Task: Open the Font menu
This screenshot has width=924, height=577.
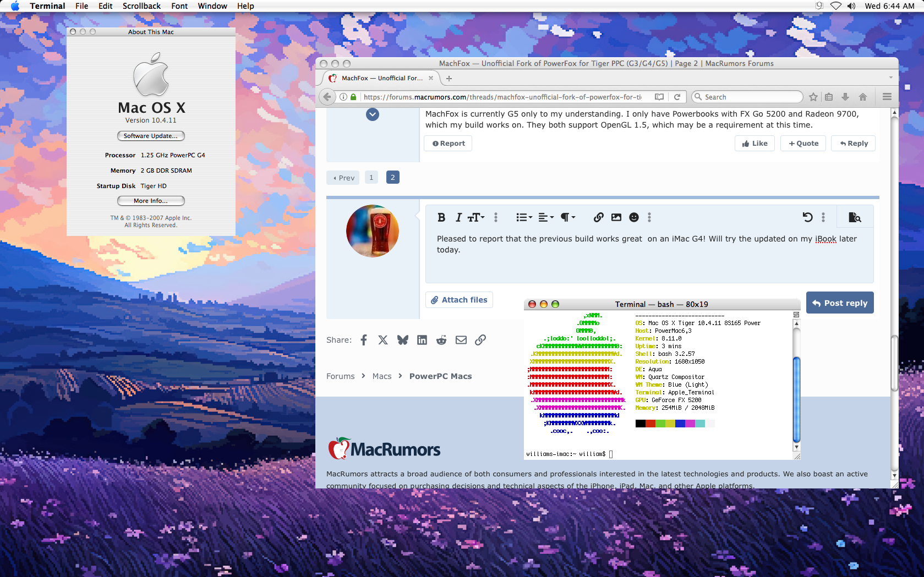Action: click(179, 6)
